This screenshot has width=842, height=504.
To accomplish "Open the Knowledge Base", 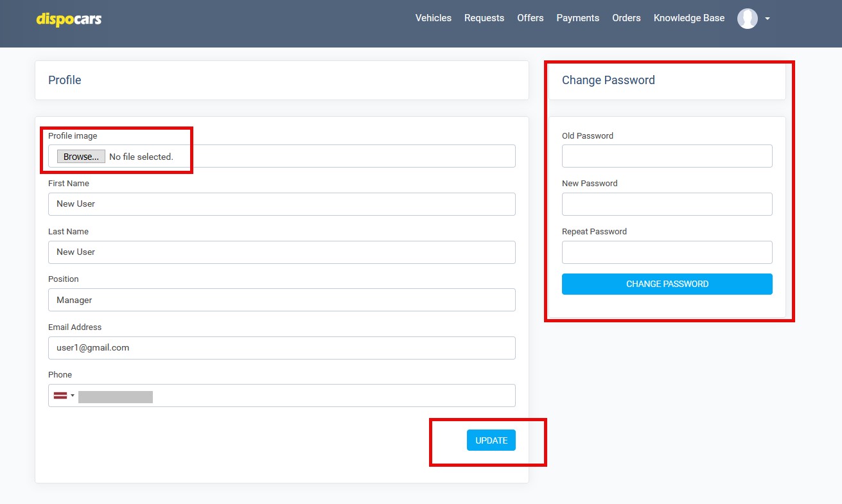I will 689,18.
